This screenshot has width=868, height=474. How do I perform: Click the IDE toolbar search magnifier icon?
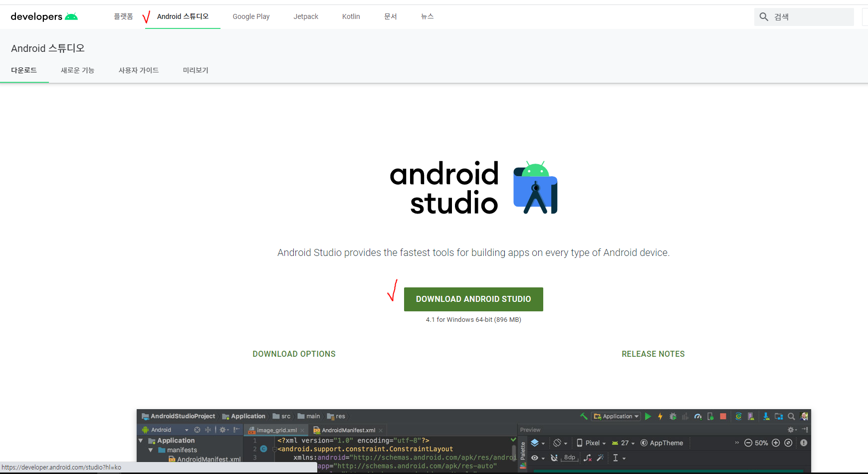[791, 416]
